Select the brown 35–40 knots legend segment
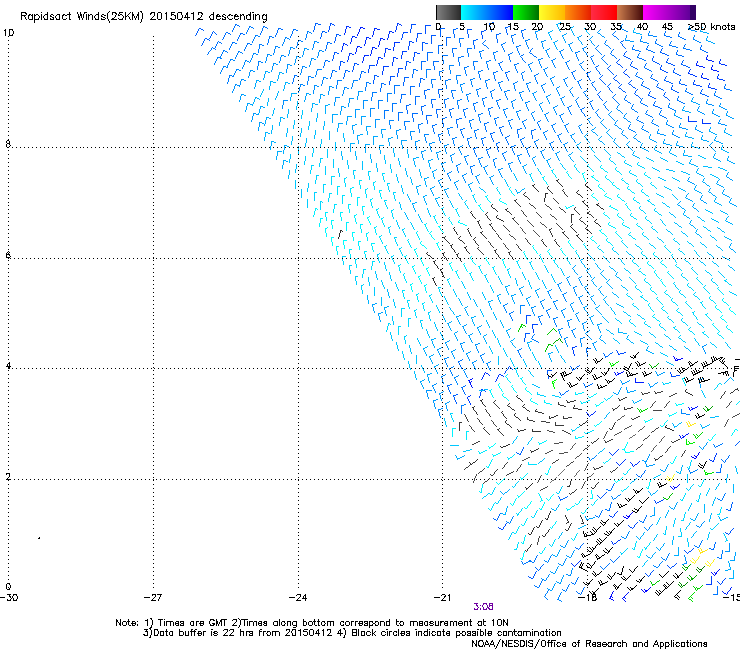The width and height of the screenshot is (740, 650). point(630,12)
